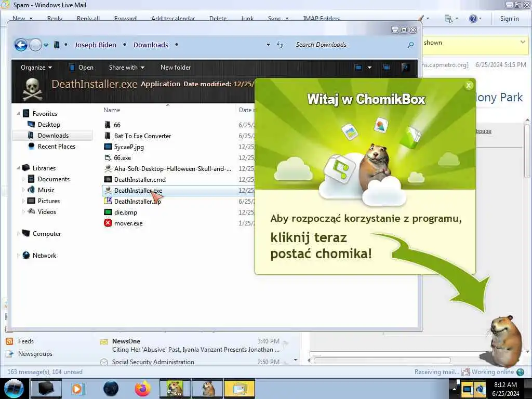
Task: Collapse the Favorites tree group
Action: click(x=18, y=114)
